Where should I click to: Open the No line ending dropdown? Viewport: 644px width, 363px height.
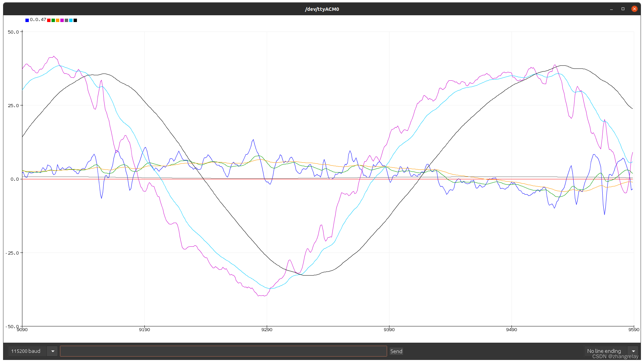[x=611, y=351]
